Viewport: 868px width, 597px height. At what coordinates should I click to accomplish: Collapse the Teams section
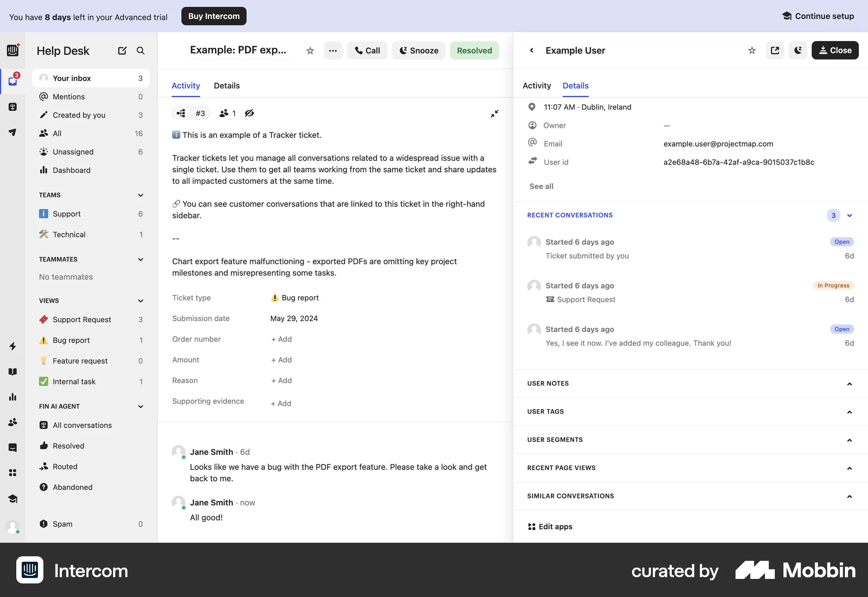(140, 195)
